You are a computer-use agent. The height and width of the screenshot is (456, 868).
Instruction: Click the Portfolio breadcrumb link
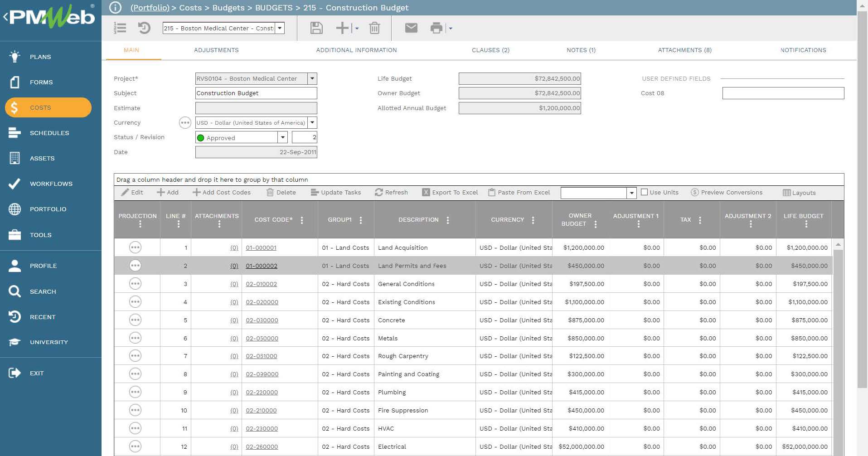click(x=150, y=8)
